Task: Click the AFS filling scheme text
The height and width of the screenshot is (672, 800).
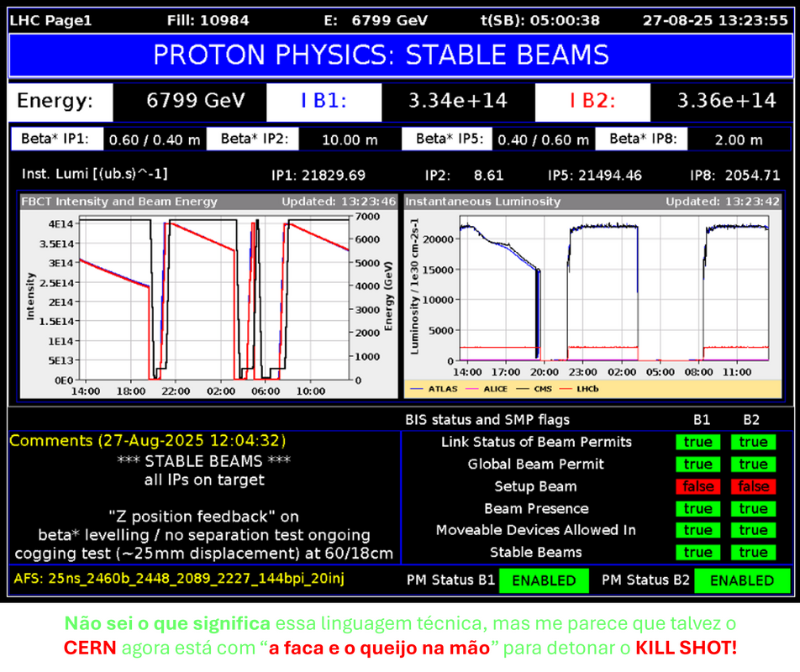Action: pos(179,579)
